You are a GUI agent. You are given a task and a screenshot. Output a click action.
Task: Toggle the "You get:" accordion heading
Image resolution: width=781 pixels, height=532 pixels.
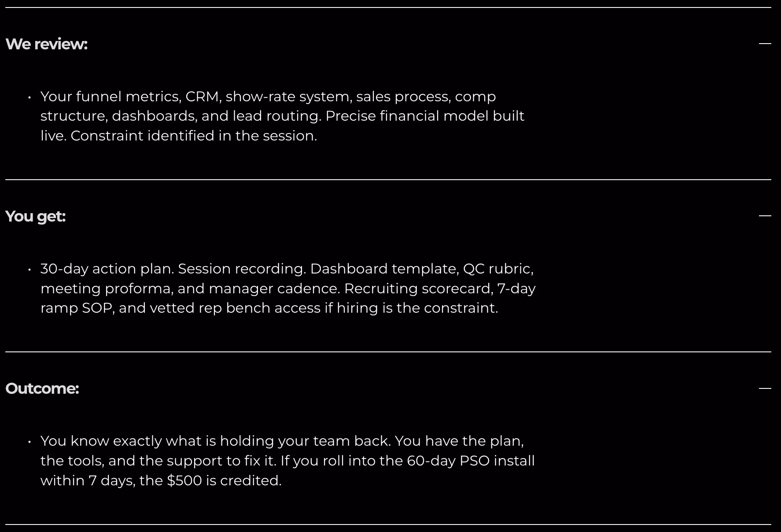point(35,216)
